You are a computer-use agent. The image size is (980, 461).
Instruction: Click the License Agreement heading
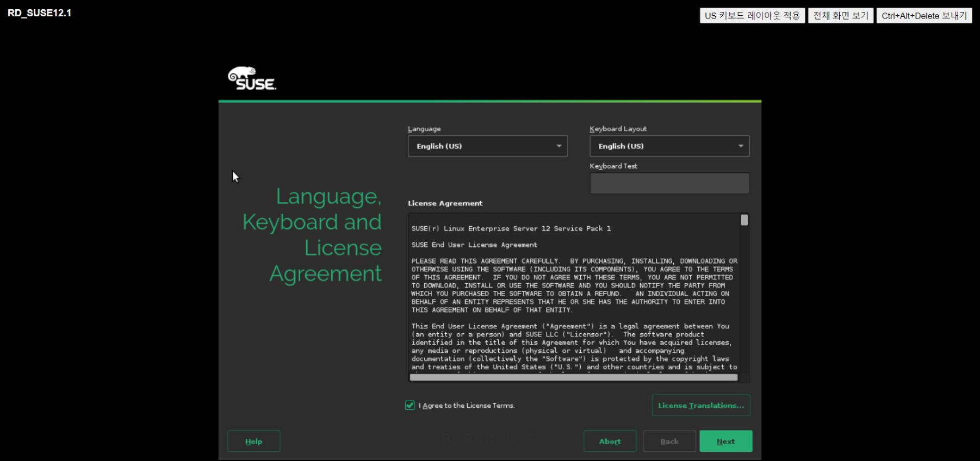(445, 203)
